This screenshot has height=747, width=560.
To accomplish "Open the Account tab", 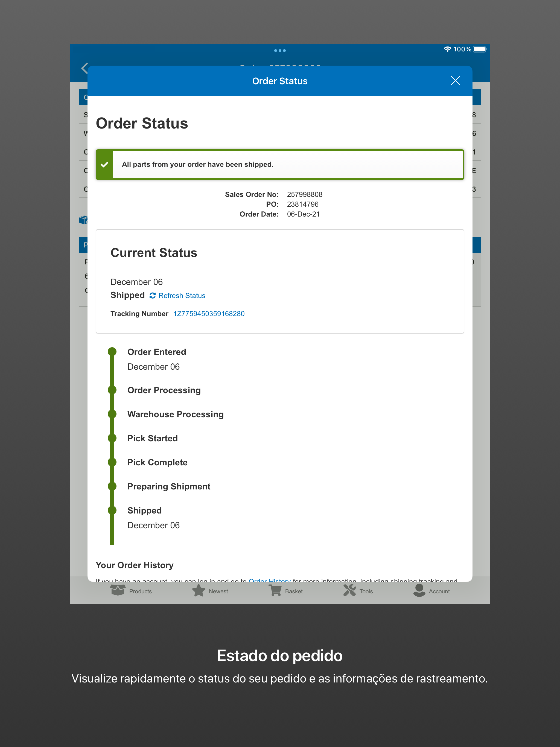I will tap(432, 591).
